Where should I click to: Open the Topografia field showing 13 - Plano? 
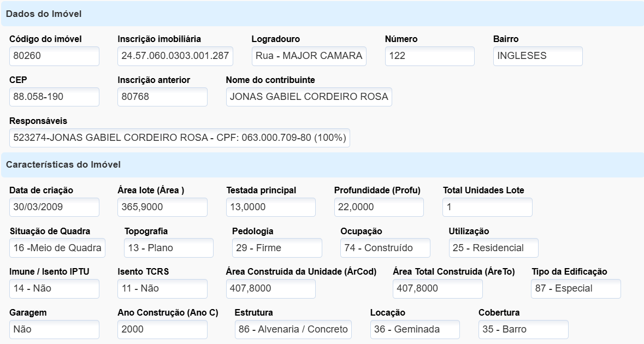(168, 248)
